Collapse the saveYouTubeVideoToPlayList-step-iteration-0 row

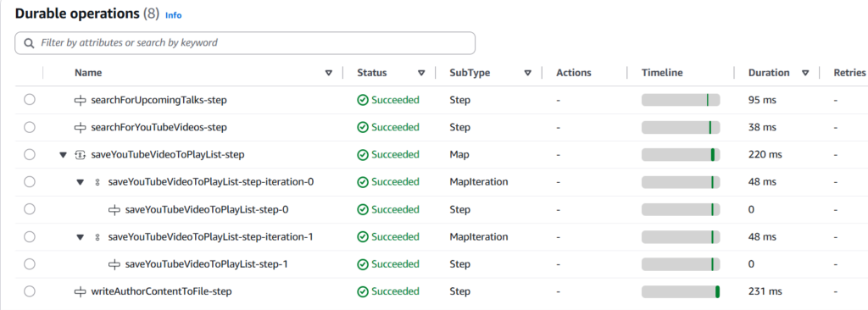(81, 182)
